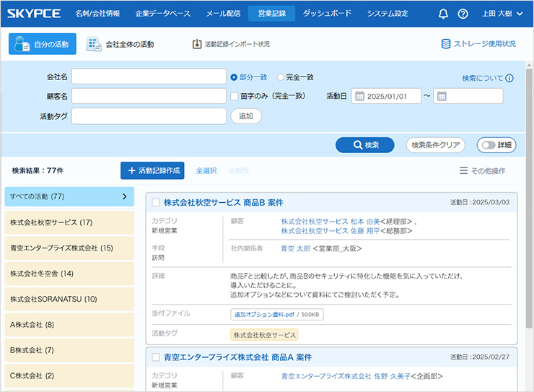Image resolution: width=534 pixels, height=392 pixels.
Task: Select 部分一致 radio button
Action: pyautogui.click(x=234, y=77)
